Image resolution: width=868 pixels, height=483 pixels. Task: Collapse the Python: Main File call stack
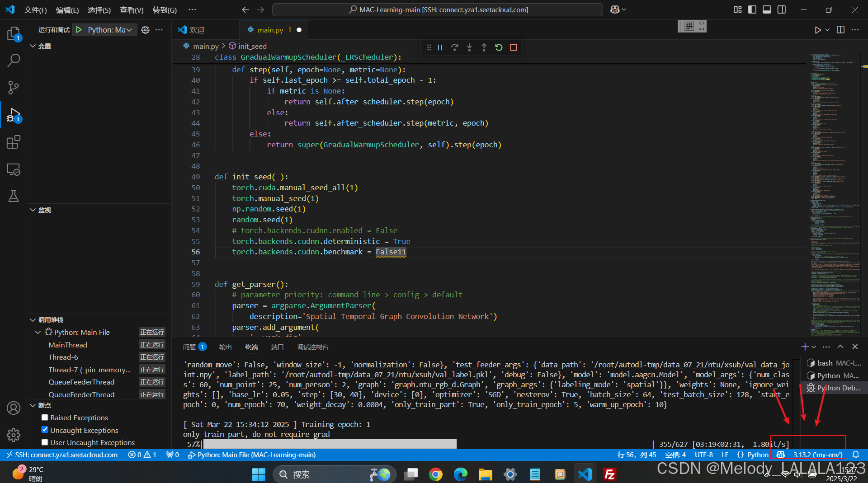click(x=38, y=332)
